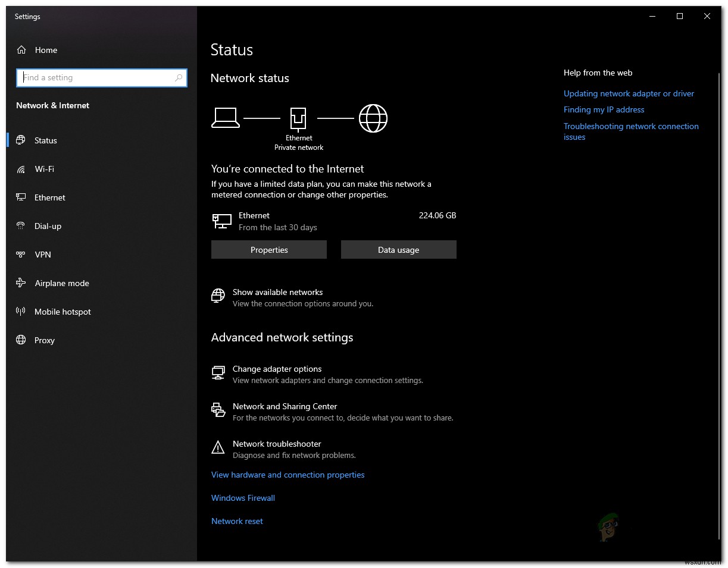Screen dimensions: 728x568
Task: Click the Properties button for Ethernet
Action: click(268, 249)
